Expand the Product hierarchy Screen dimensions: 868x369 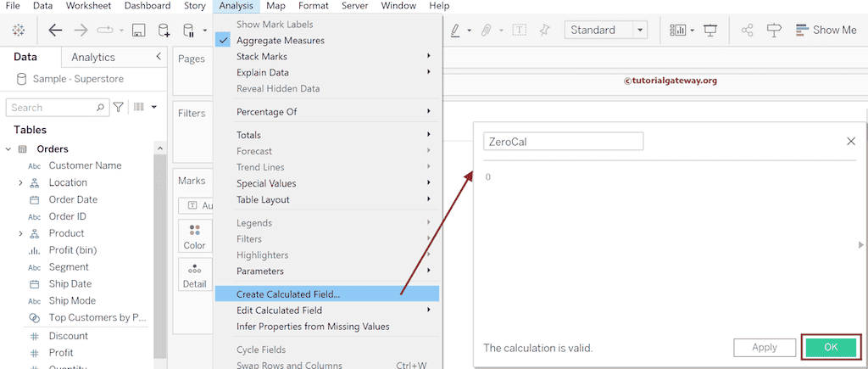tap(20, 233)
